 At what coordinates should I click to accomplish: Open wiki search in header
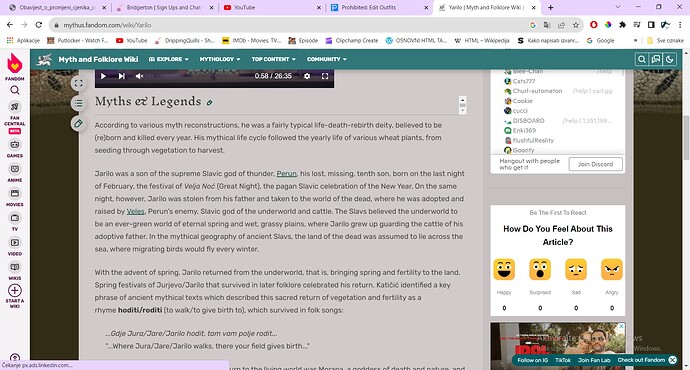pos(642,59)
